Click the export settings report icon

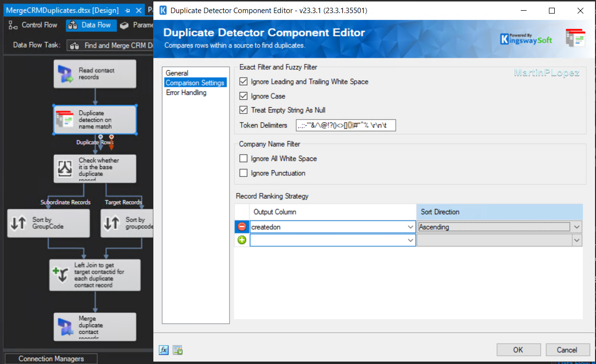point(177,349)
